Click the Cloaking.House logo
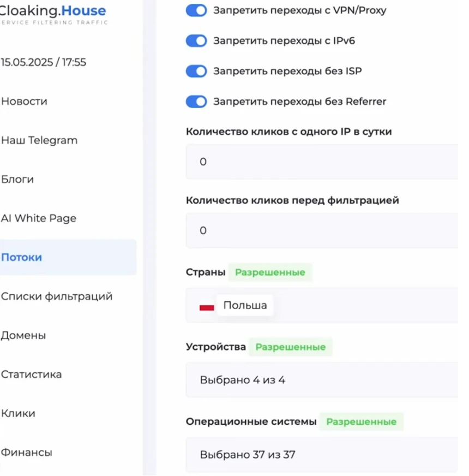The height and width of the screenshot is (476, 469). coord(53,11)
